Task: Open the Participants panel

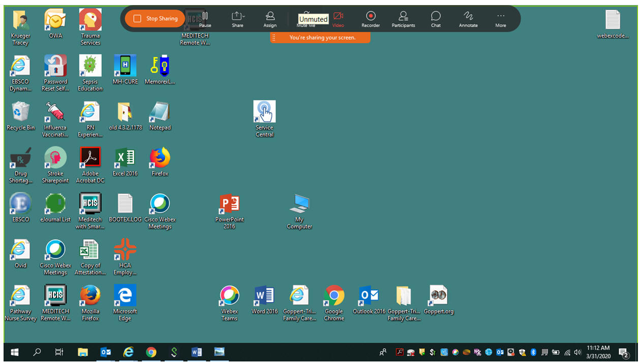Action: [x=403, y=19]
